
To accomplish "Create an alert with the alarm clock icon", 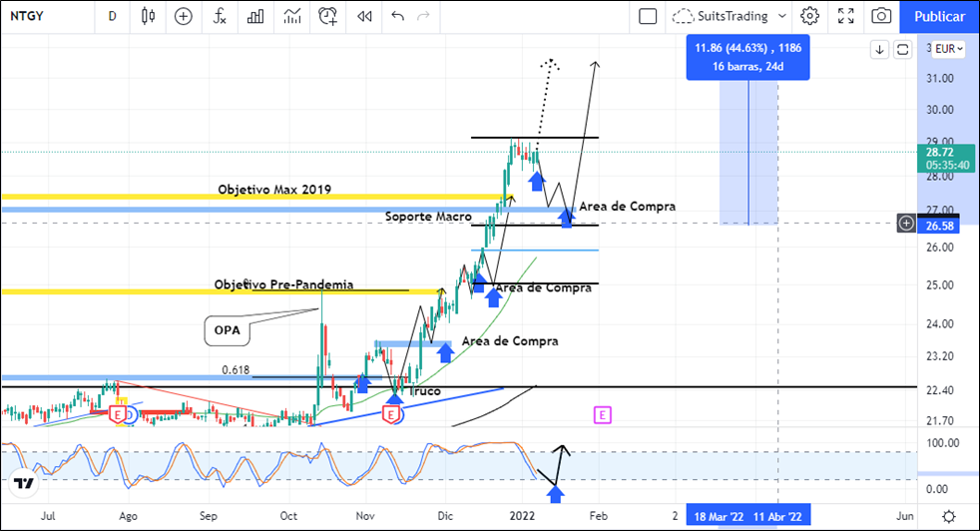I will click(x=328, y=16).
